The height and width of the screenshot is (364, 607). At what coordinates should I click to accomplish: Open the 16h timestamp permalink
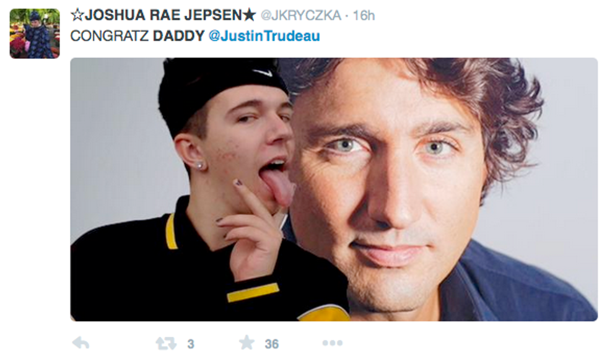point(364,15)
